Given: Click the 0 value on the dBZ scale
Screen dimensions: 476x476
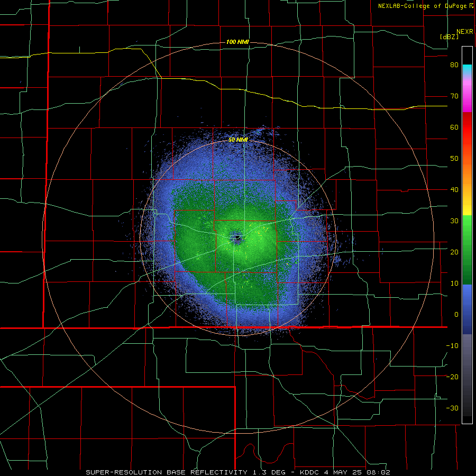Looking at the screenshot, I should (456, 315).
